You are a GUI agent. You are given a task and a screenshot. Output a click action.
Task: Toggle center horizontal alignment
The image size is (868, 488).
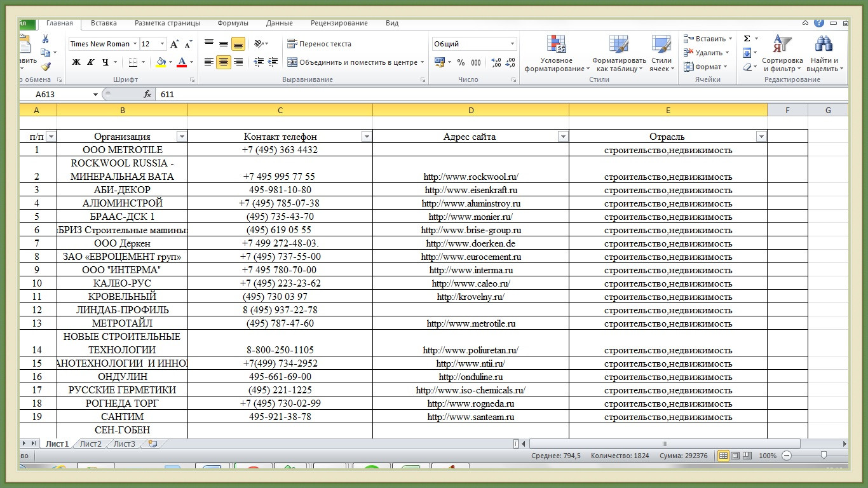tap(224, 62)
